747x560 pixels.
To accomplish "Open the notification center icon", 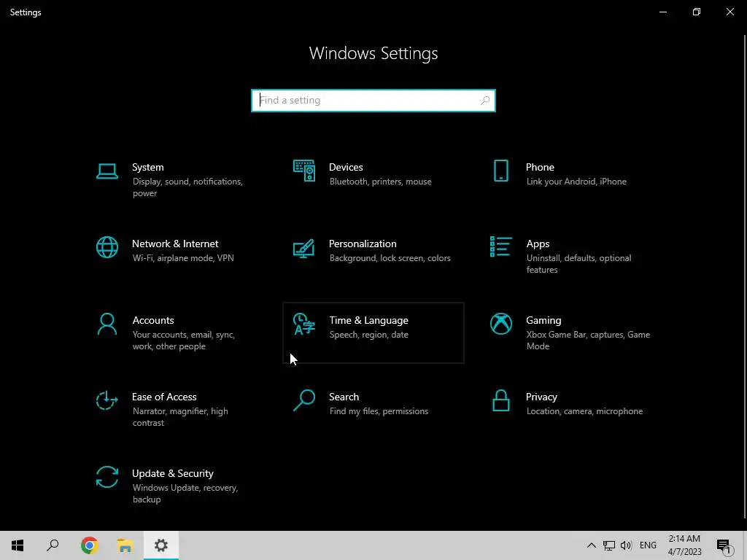I will (724, 545).
